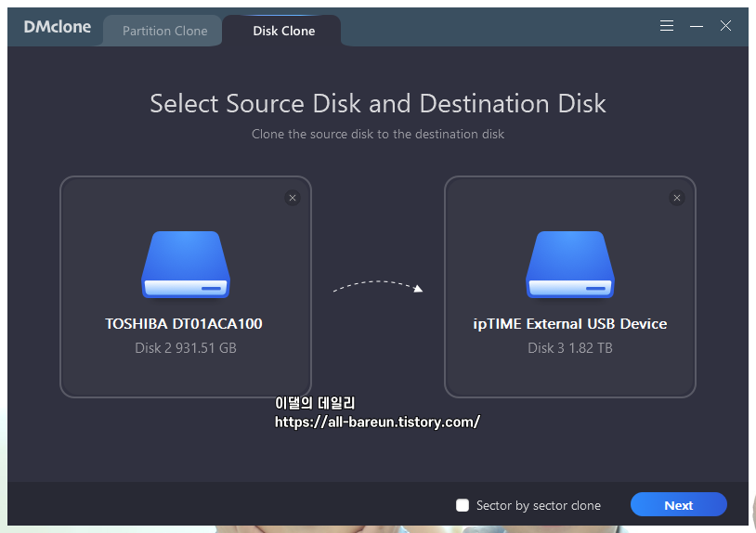The height and width of the screenshot is (533, 756).
Task: Enable Sector by sector clone checkbox
Action: 463,505
